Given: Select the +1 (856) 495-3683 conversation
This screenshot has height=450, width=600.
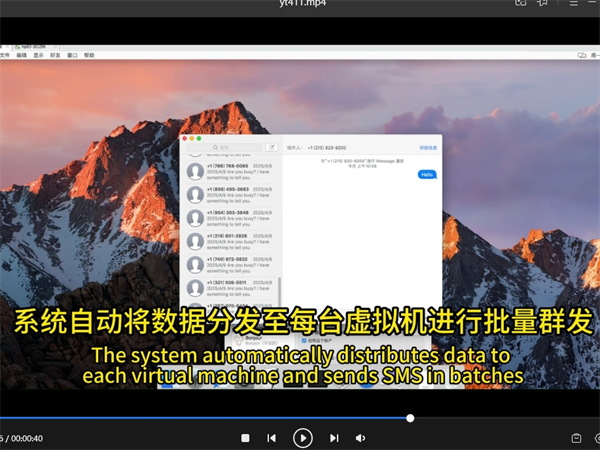Looking at the screenshot, I should [x=230, y=192].
